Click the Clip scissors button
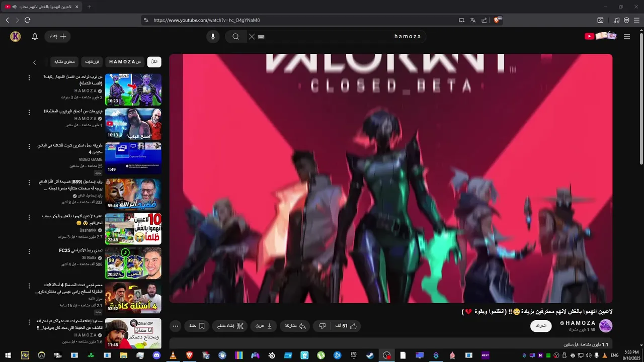The height and width of the screenshot is (362, 644). click(230, 326)
